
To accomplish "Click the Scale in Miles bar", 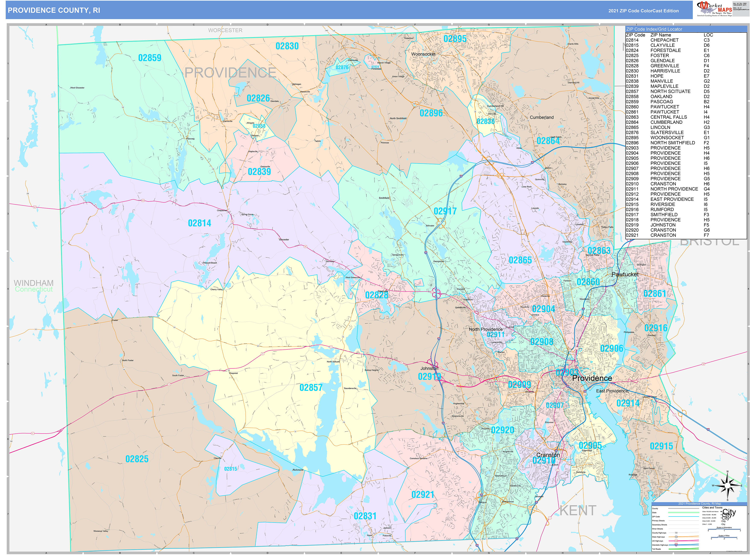I will [724, 537].
